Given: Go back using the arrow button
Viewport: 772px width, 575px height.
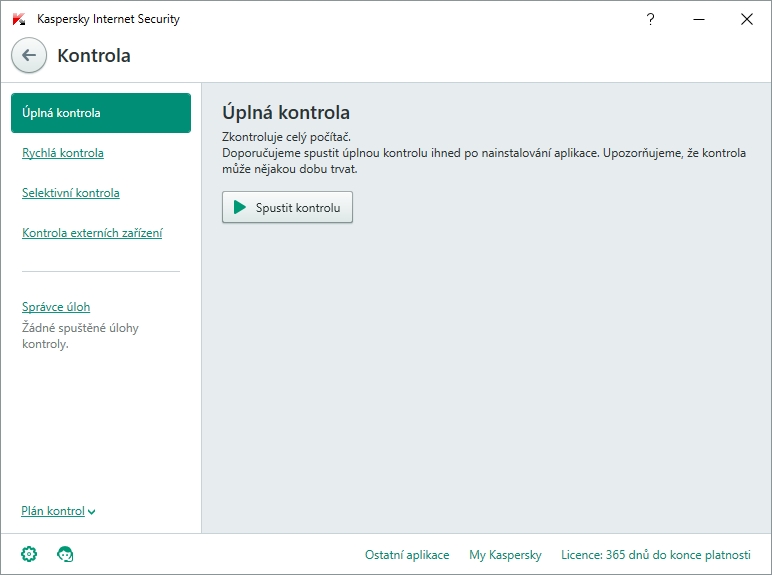Looking at the screenshot, I should coord(29,55).
